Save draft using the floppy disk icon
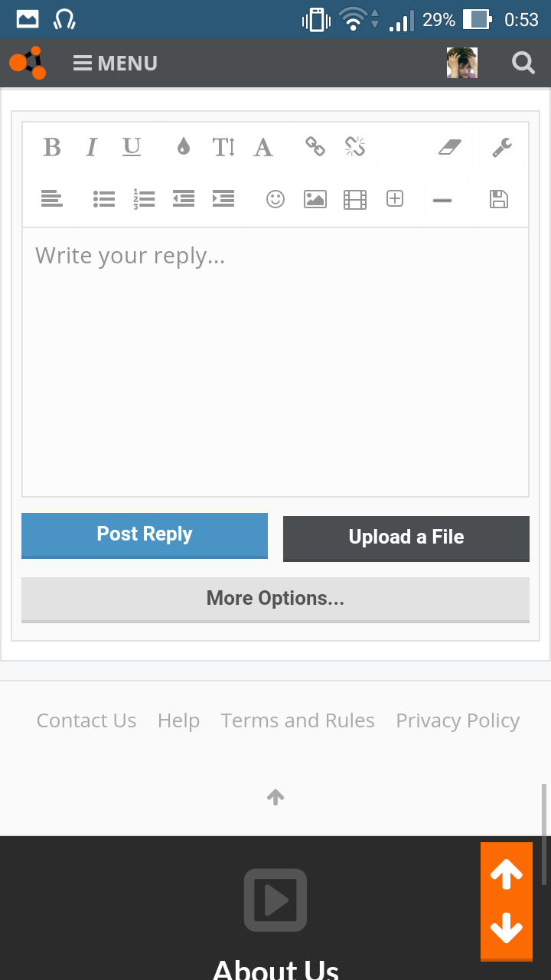Image resolution: width=551 pixels, height=980 pixels. pos(499,199)
